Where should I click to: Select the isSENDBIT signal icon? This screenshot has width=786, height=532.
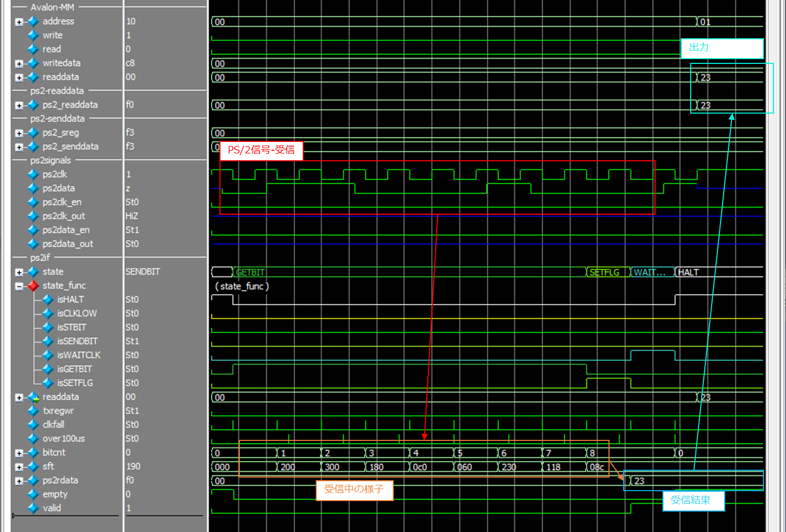48,341
